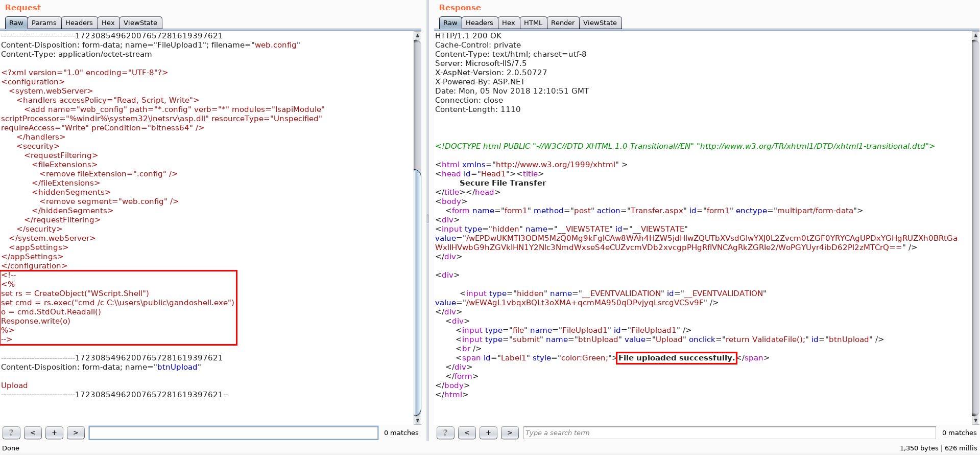
Task: Click the 'Cache-Control: private' header
Action: (x=478, y=45)
